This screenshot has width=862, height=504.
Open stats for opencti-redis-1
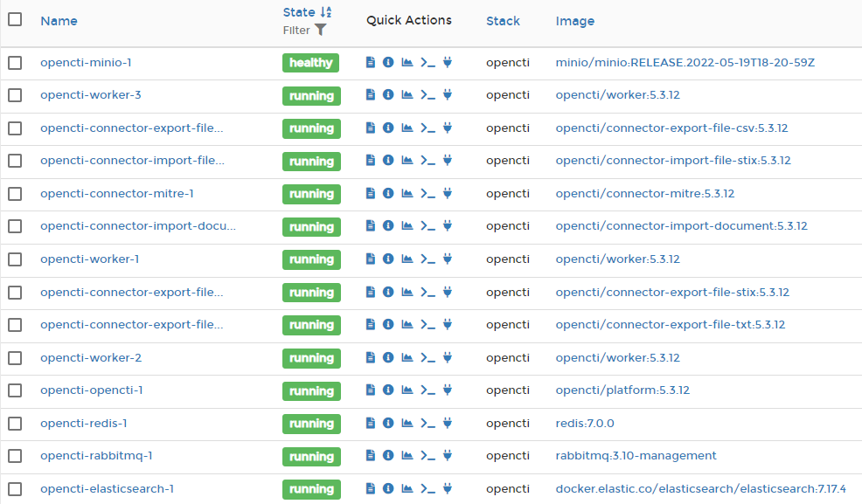pyautogui.click(x=407, y=424)
